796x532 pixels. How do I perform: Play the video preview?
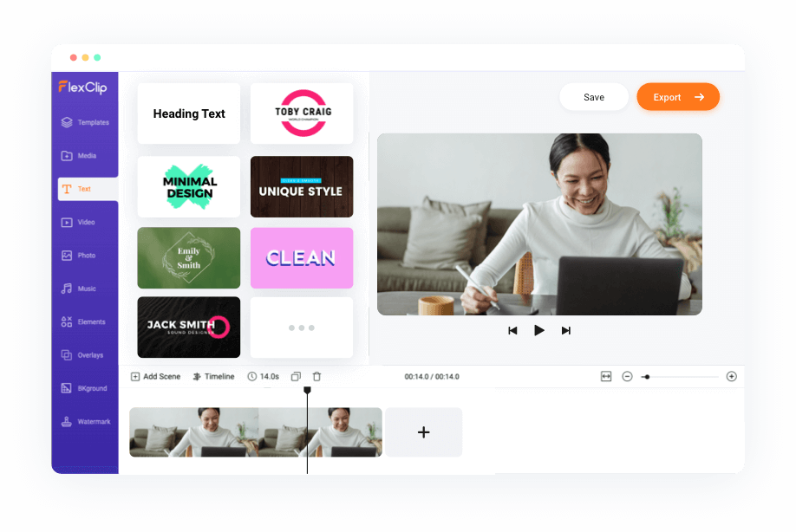coord(539,330)
